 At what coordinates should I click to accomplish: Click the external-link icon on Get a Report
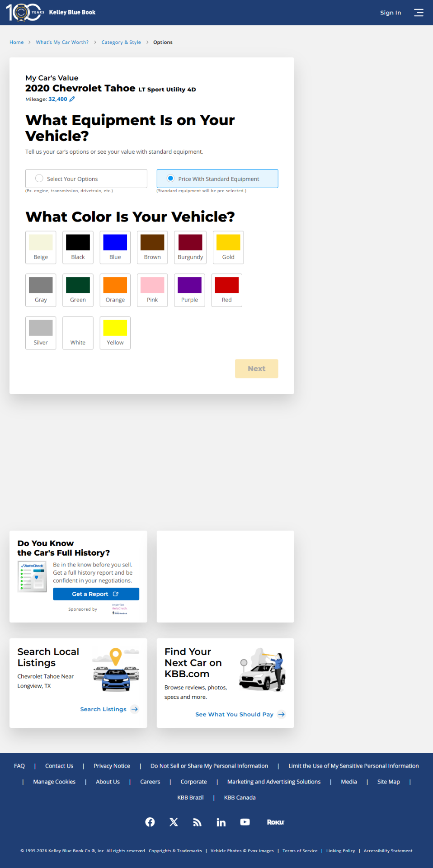116,594
